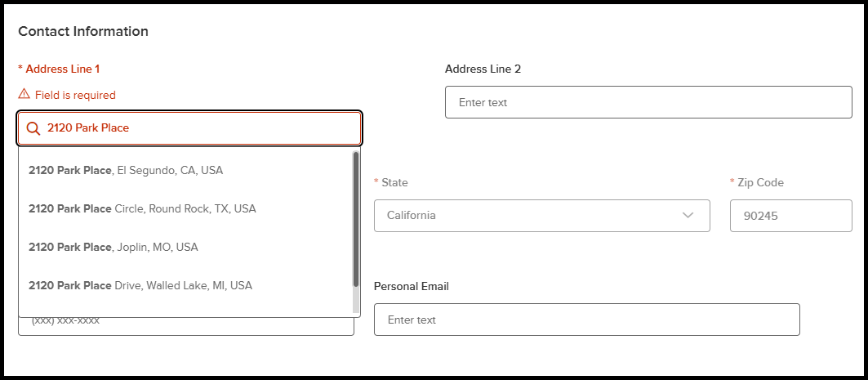Pick the Joplin, MO address suggestion
The width and height of the screenshot is (868, 380).
tap(185, 247)
